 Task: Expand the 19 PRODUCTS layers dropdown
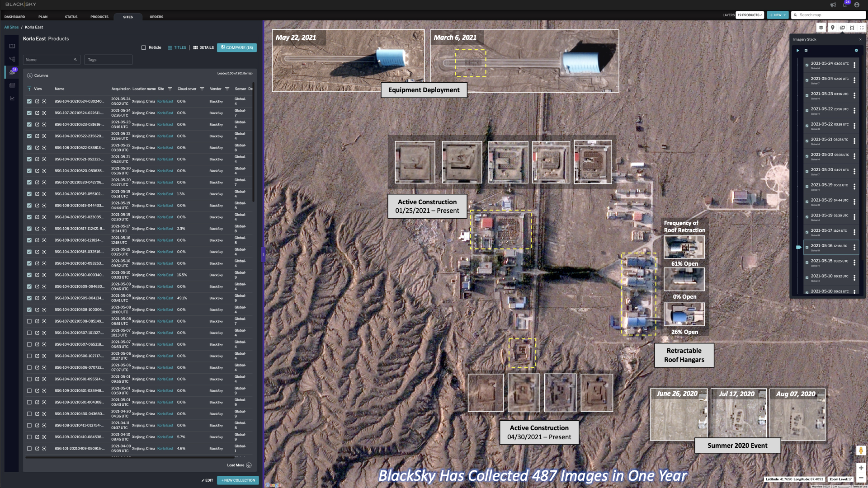pyautogui.click(x=750, y=15)
